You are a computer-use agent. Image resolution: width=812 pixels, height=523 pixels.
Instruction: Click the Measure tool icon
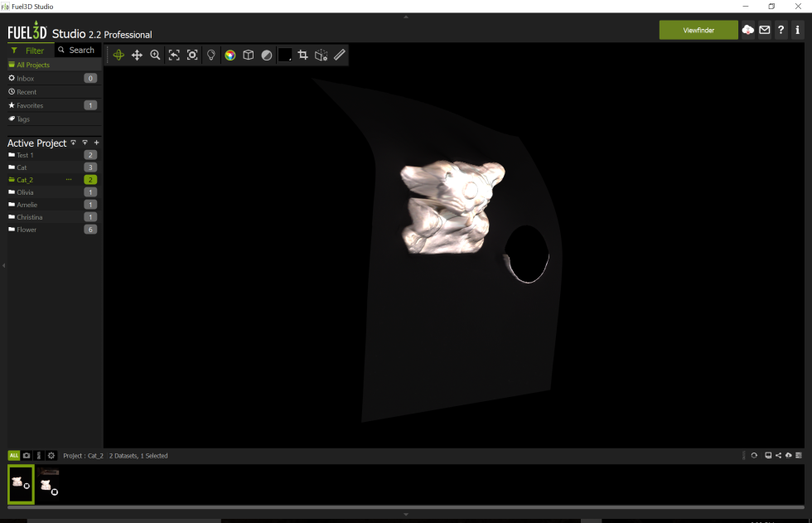click(x=340, y=55)
